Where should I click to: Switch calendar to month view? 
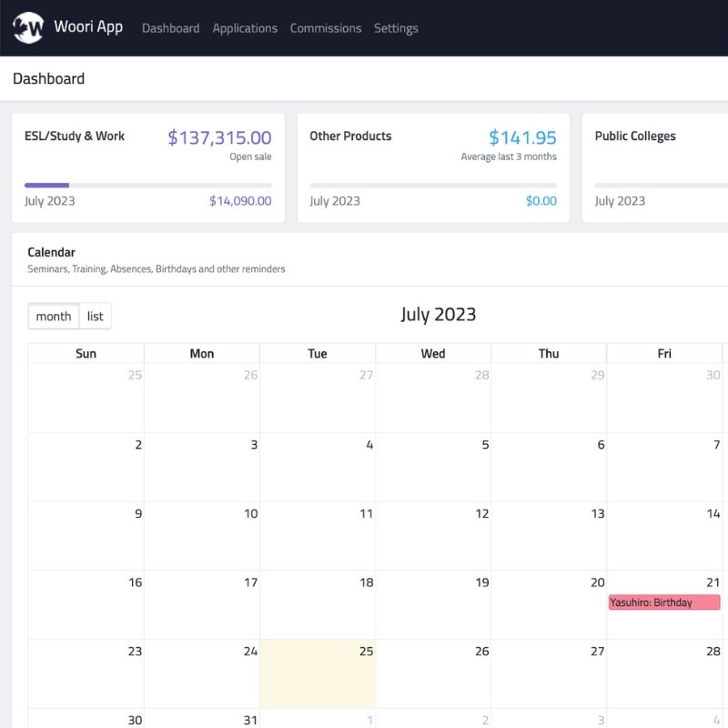54,317
